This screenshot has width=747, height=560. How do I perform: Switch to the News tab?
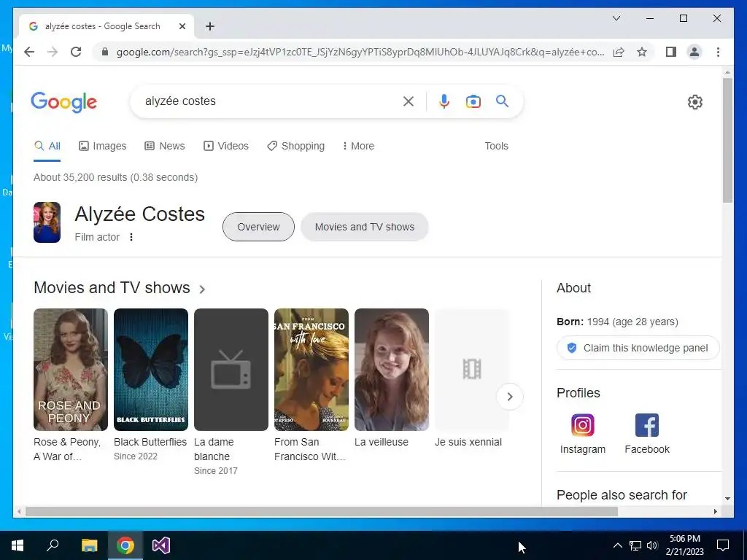coord(164,146)
